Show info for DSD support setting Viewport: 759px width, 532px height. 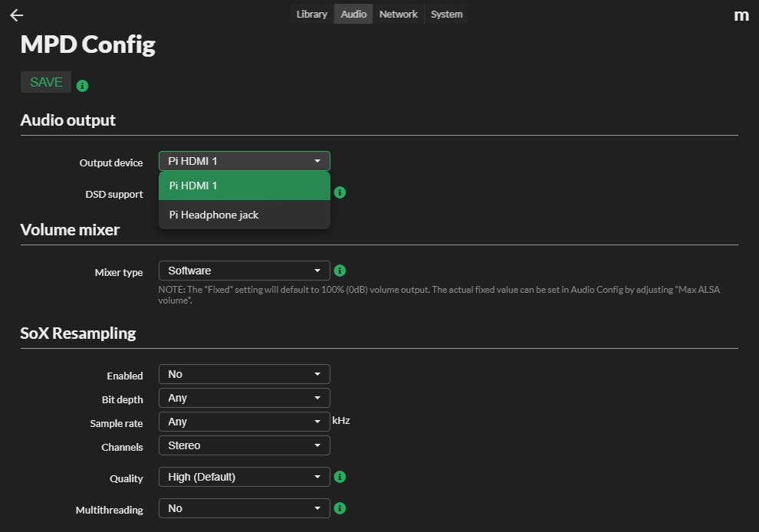(340, 192)
